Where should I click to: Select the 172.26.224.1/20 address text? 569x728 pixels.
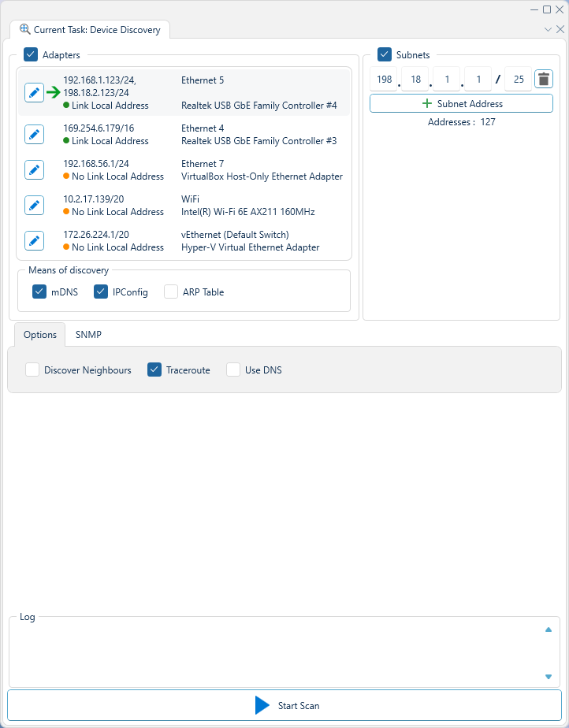(x=96, y=235)
